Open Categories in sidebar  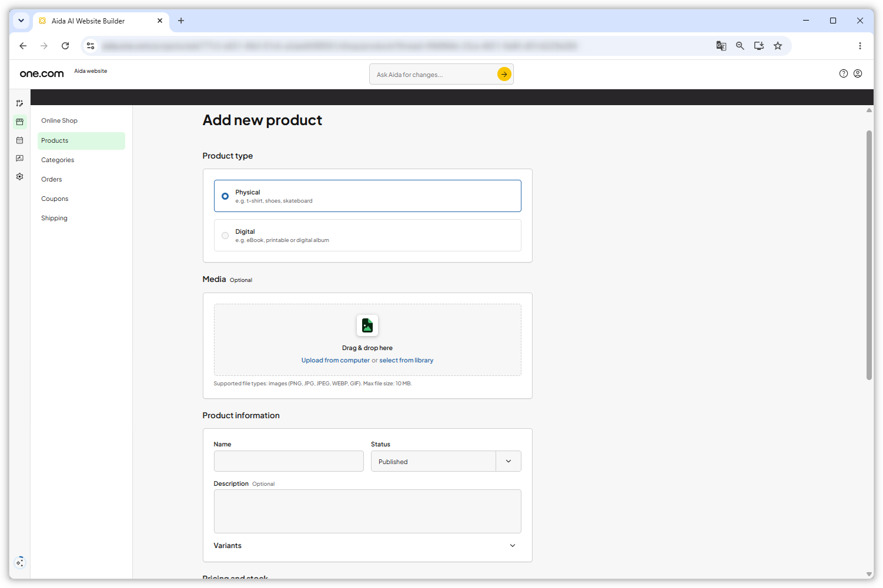pyautogui.click(x=58, y=160)
